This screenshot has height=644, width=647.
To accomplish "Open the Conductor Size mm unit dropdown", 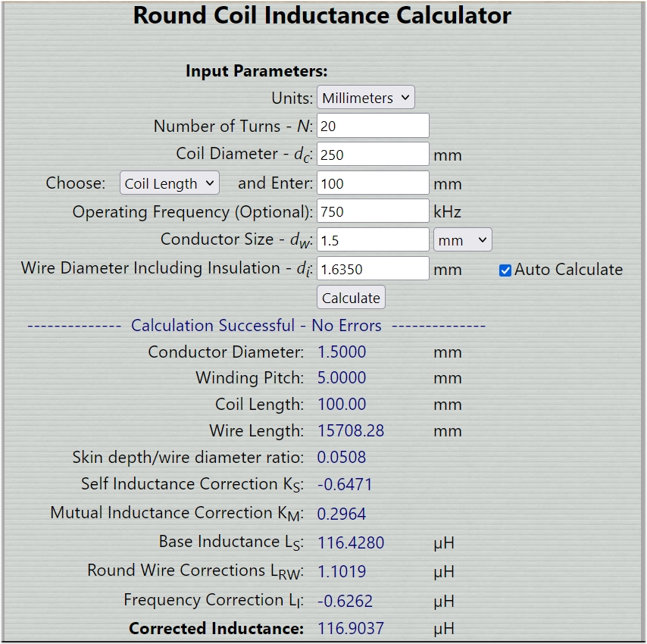I will [462, 240].
